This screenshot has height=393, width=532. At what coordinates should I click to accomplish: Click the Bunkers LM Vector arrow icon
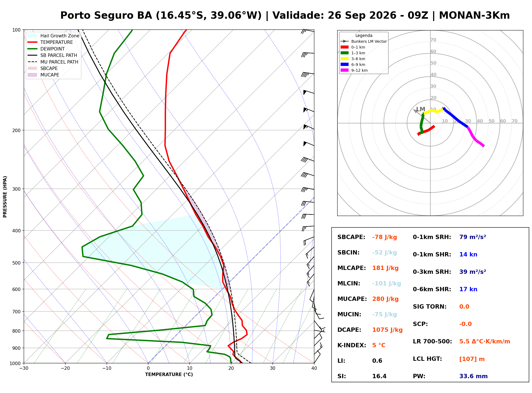344,41
